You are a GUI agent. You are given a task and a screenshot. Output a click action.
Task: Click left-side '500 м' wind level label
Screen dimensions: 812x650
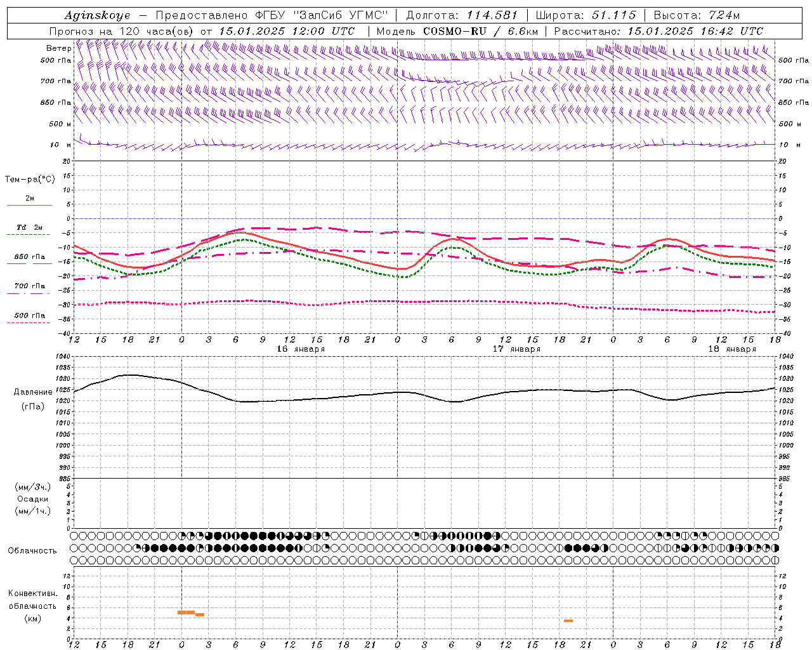(x=60, y=124)
